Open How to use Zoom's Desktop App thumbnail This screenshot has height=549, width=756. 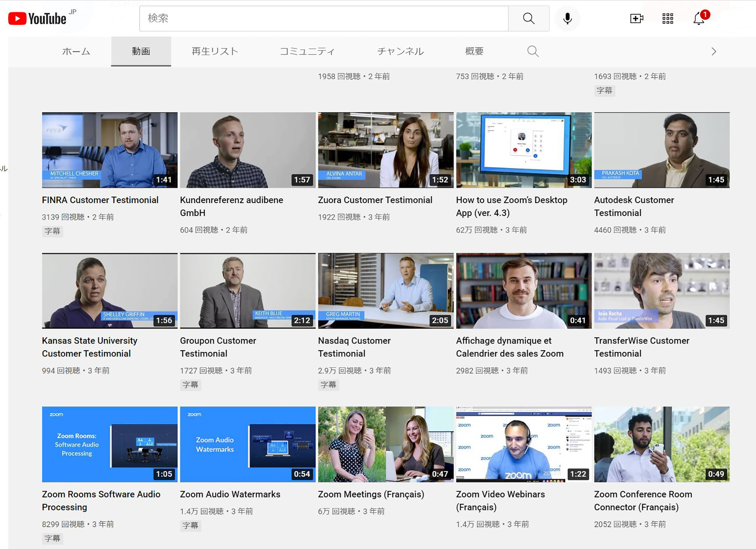pos(524,150)
